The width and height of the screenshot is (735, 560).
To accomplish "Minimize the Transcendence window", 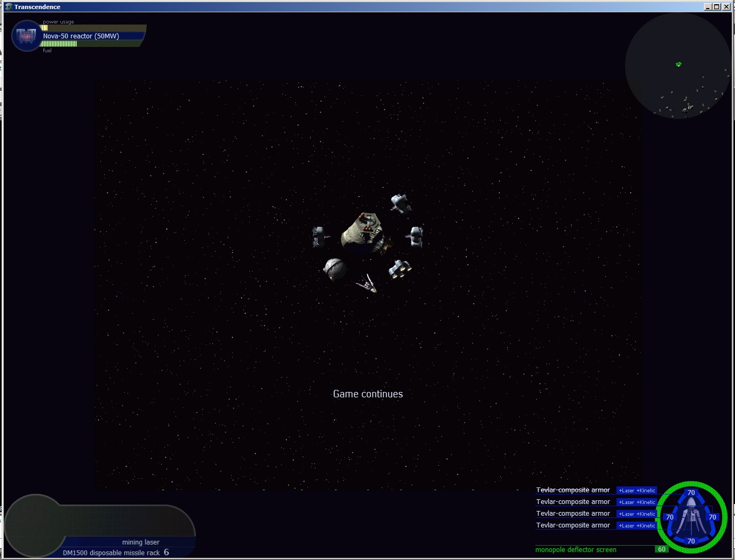I will [x=708, y=7].
